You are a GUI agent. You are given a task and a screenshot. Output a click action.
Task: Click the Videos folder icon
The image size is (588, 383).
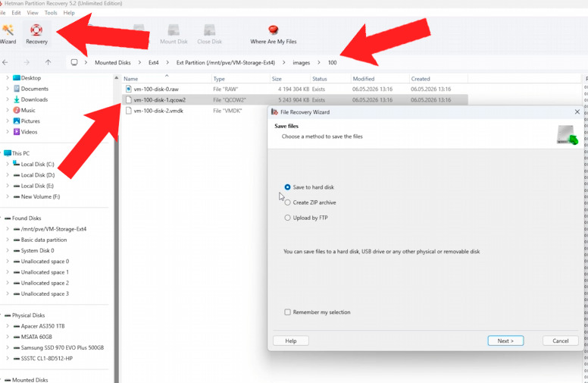(17, 132)
